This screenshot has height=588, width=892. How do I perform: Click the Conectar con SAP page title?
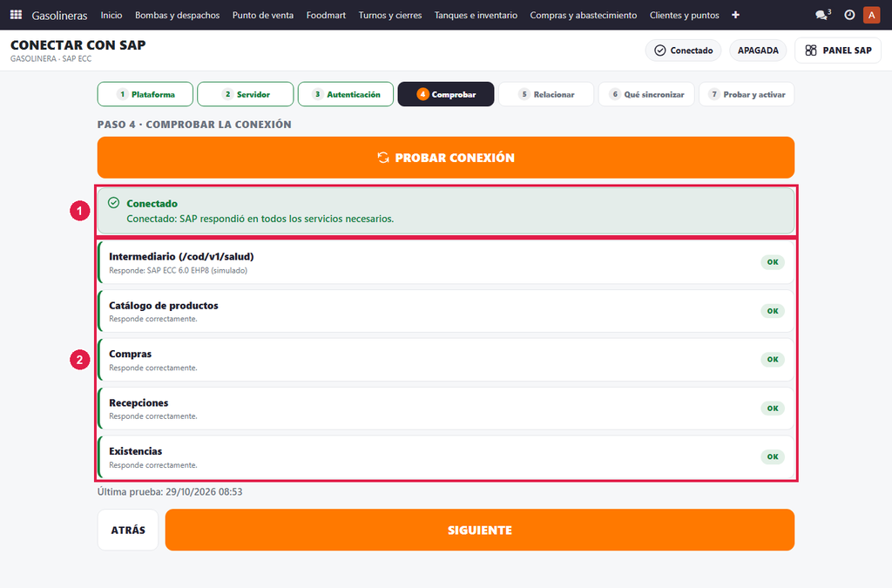click(x=78, y=45)
